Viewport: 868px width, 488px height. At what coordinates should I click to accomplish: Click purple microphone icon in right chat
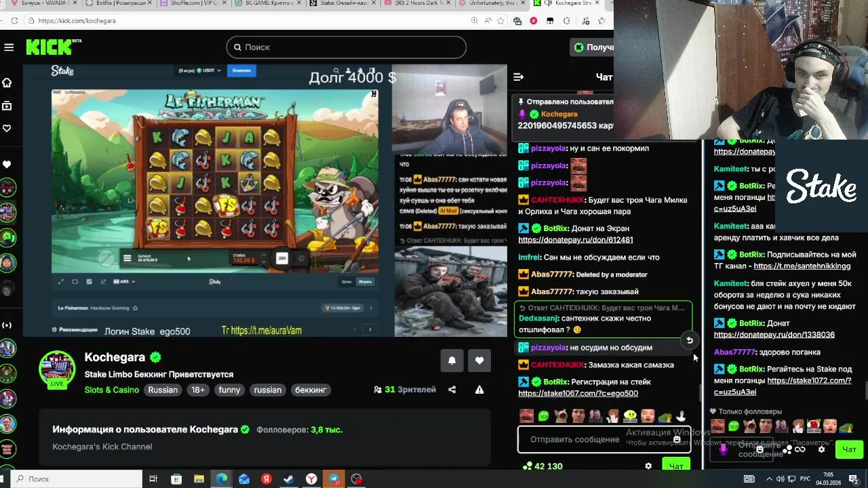(x=723, y=449)
